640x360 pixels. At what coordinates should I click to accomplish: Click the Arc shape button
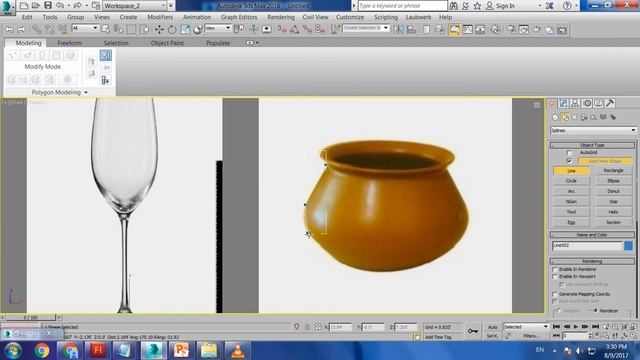[571, 191]
